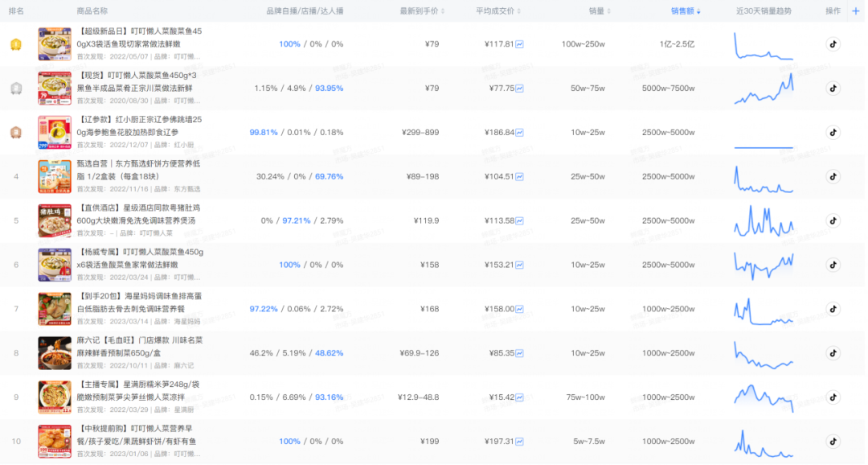Click 99.81% 品牌自播 share value

[264, 133]
